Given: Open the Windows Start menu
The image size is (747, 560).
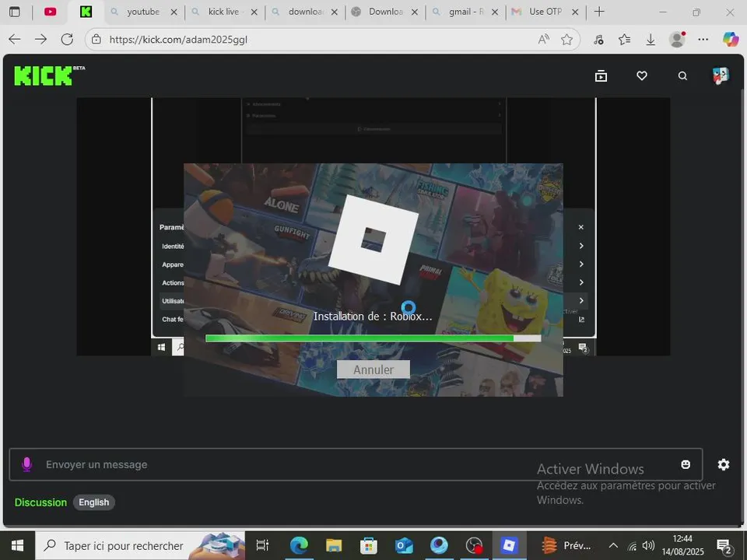Looking at the screenshot, I should [17, 546].
